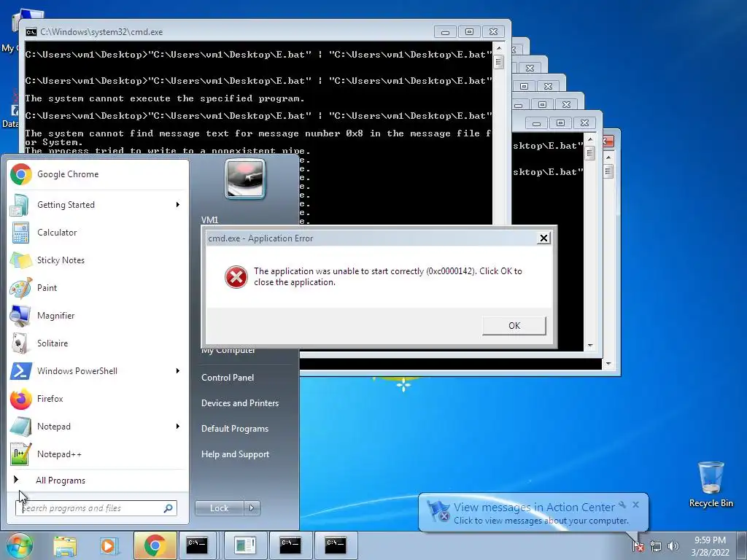
Task: Click cmd.exe title bar system icon
Action: click(31, 32)
